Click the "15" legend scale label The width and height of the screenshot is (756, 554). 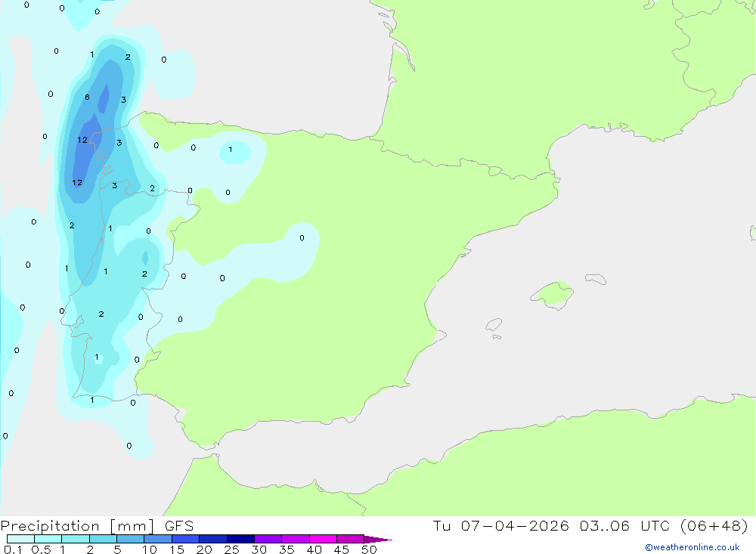point(177,549)
